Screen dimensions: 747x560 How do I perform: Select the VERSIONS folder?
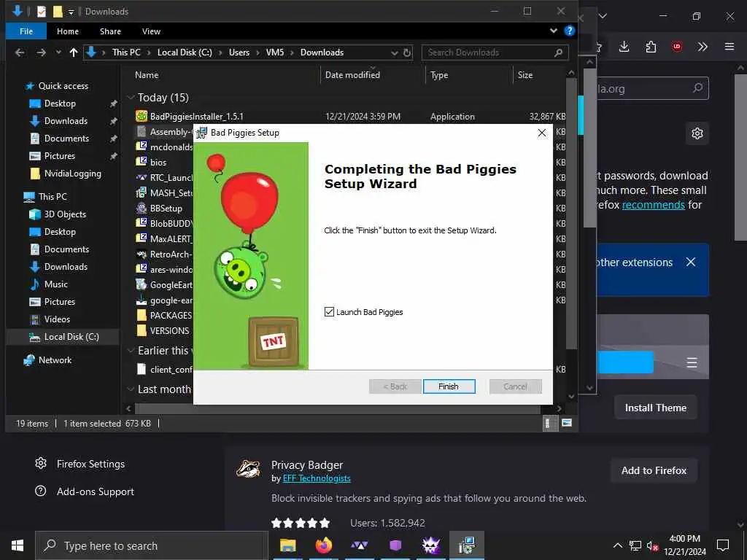(169, 330)
